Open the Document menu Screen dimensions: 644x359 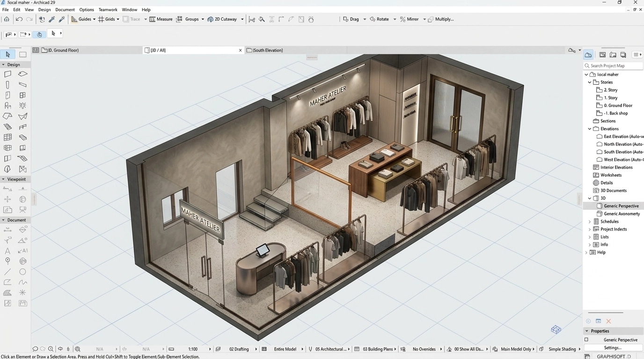65,9
